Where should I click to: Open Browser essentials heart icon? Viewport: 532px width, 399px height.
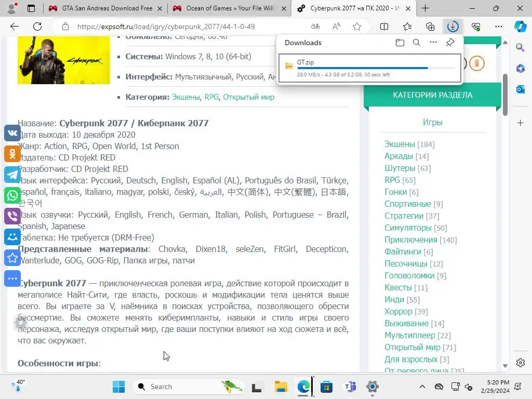(x=476, y=26)
